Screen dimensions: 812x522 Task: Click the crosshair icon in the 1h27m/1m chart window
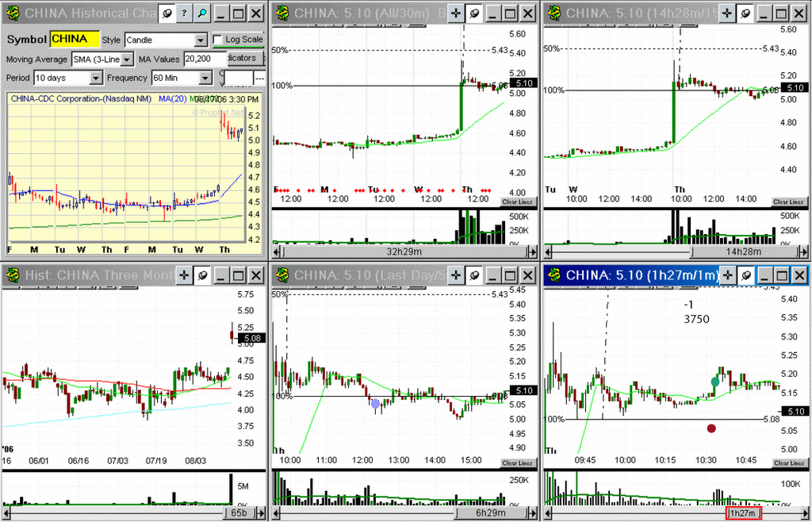coord(727,275)
